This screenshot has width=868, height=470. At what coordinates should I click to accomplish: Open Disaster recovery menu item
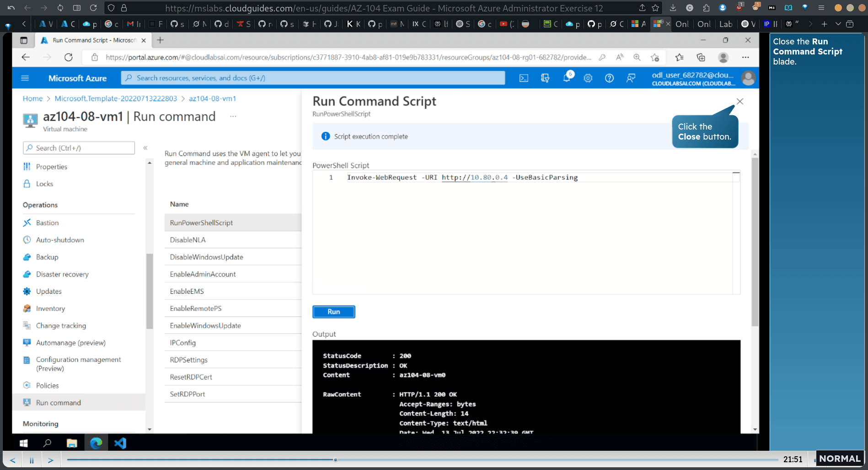click(62, 274)
